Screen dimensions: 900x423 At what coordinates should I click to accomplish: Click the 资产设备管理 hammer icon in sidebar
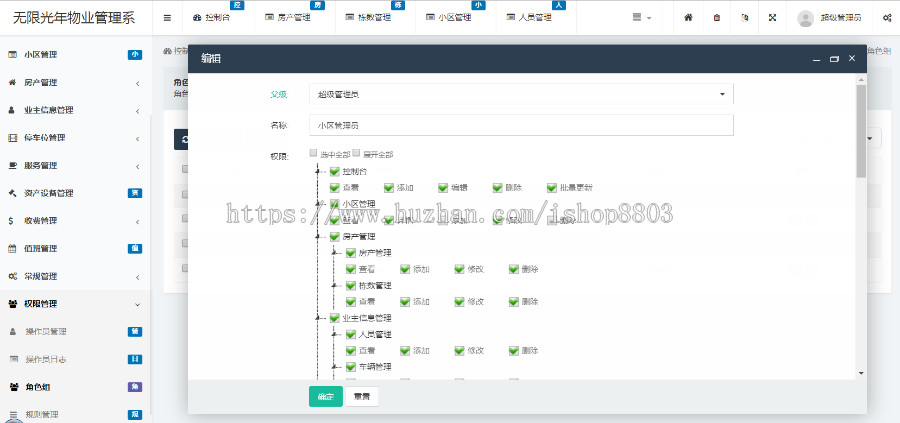(12, 193)
